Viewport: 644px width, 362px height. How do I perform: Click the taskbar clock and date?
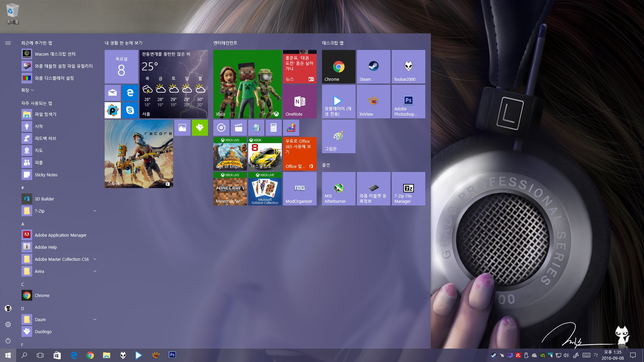point(612,355)
